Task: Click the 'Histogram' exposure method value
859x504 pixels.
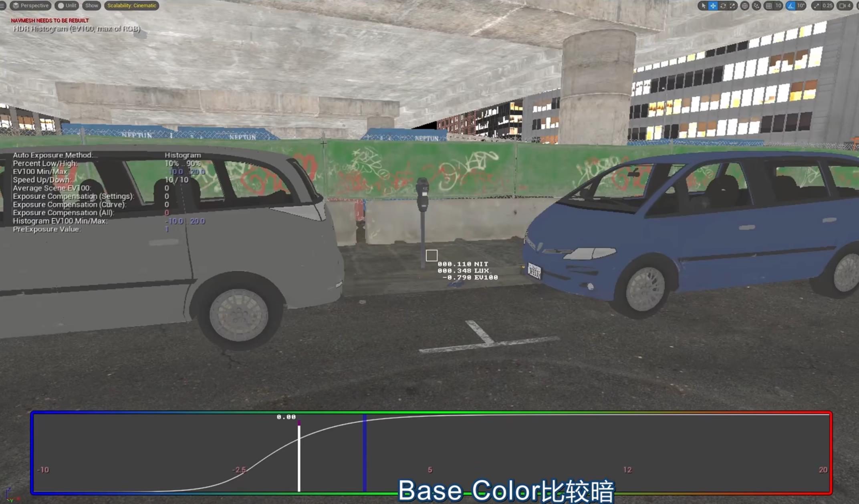Action: [183, 155]
